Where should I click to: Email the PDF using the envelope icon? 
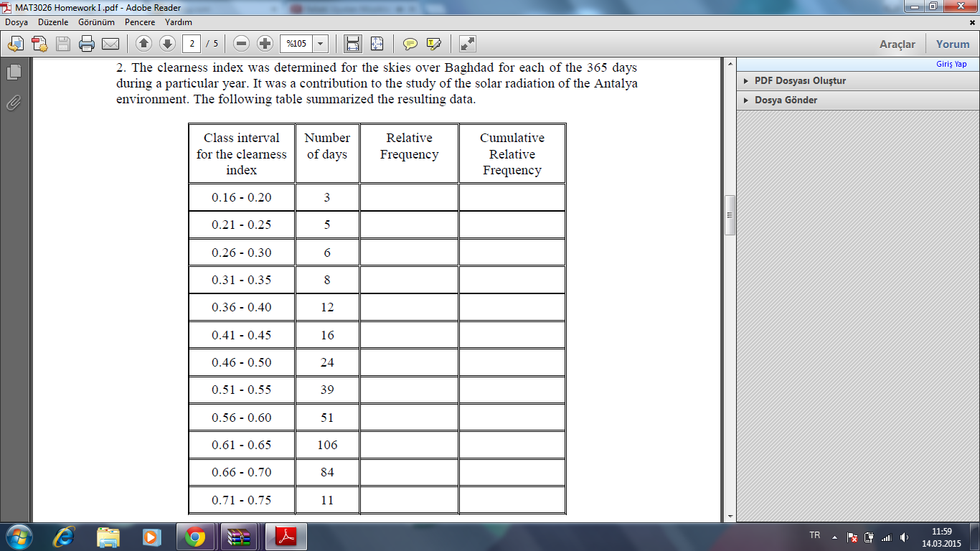[110, 43]
